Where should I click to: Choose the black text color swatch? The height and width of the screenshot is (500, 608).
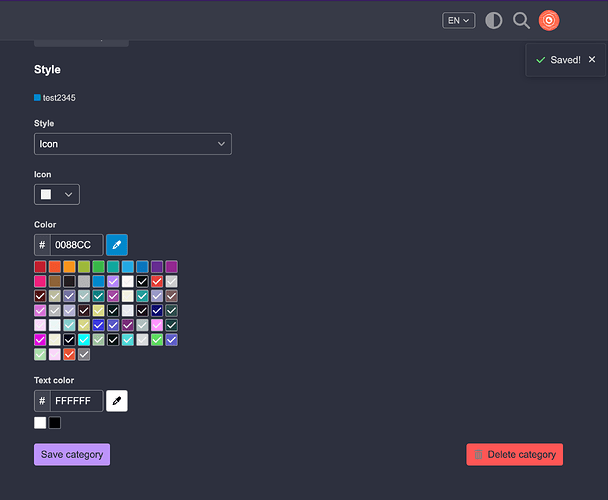(55, 422)
